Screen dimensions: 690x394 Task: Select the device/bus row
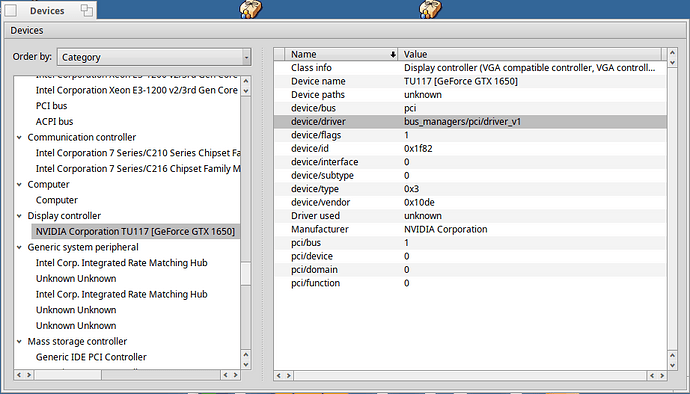point(470,108)
